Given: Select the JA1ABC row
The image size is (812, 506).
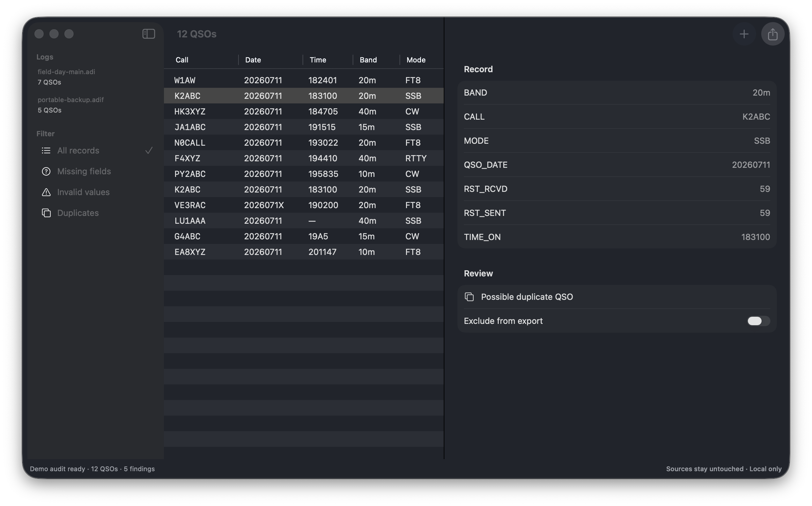Looking at the screenshot, I should [x=304, y=127].
